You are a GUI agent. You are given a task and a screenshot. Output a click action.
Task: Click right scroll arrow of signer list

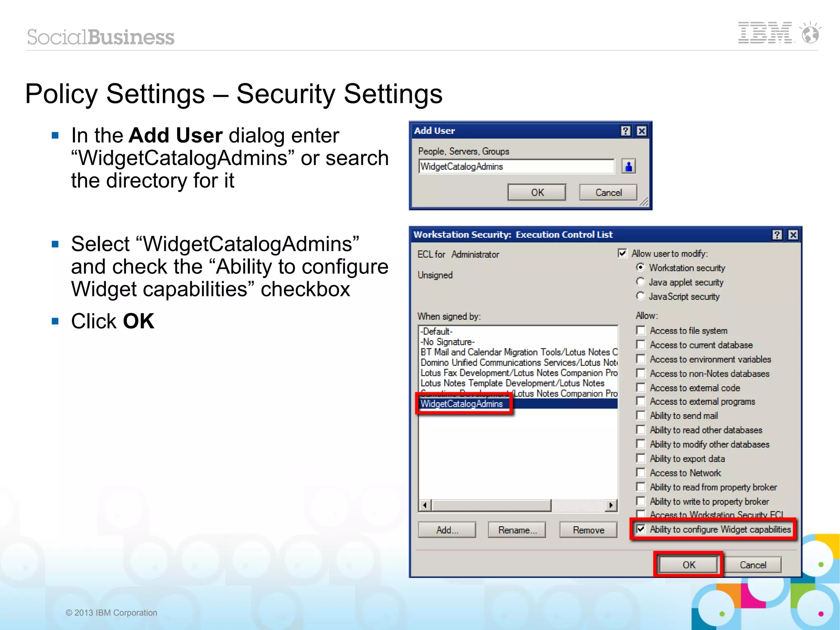(x=612, y=505)
